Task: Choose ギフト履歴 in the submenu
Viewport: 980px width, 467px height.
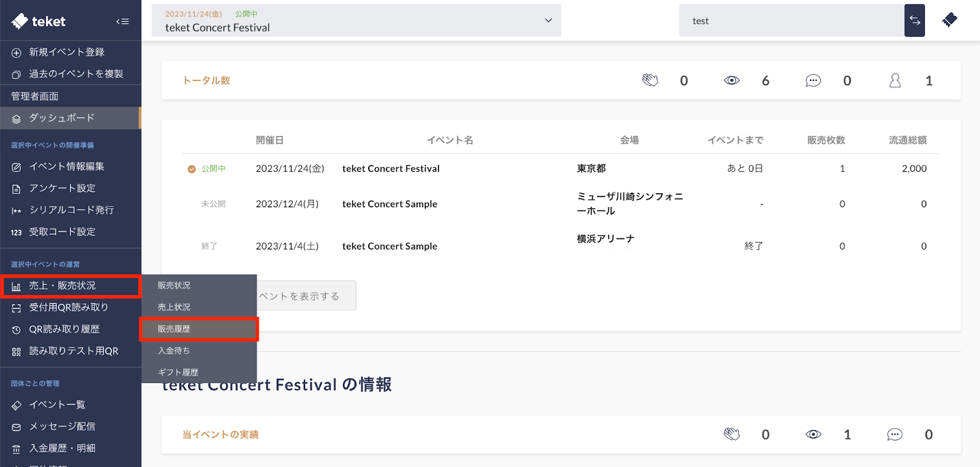Action: (x=178, y=373)
